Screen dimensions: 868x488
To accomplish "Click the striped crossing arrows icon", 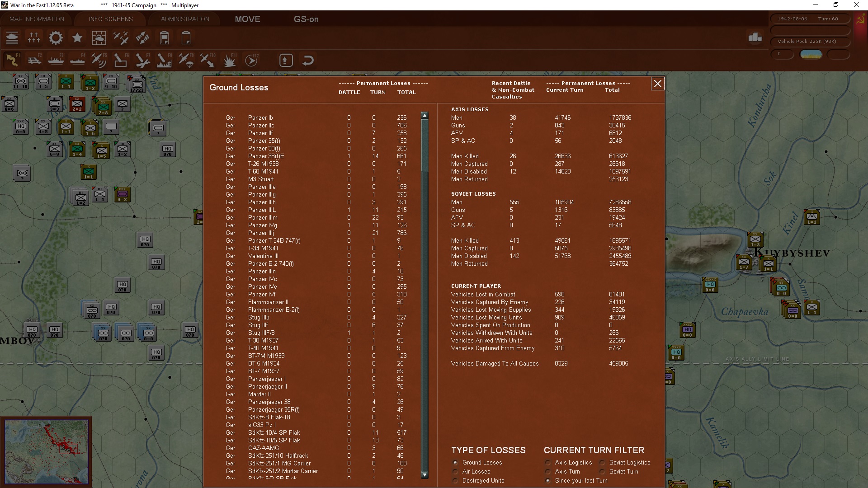I will coord(142,38).
